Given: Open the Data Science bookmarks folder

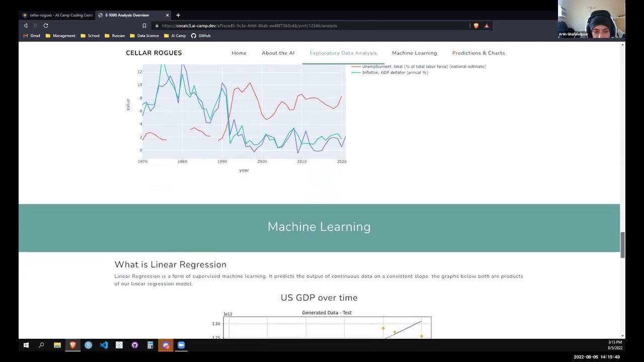Looking at the screenshot, I should pyautogui.click(x=144, y=36).
